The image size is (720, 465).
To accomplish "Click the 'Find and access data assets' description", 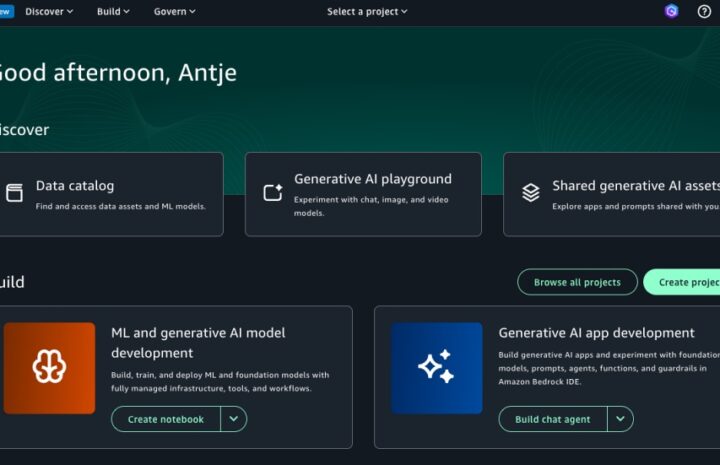I will 120,207.
